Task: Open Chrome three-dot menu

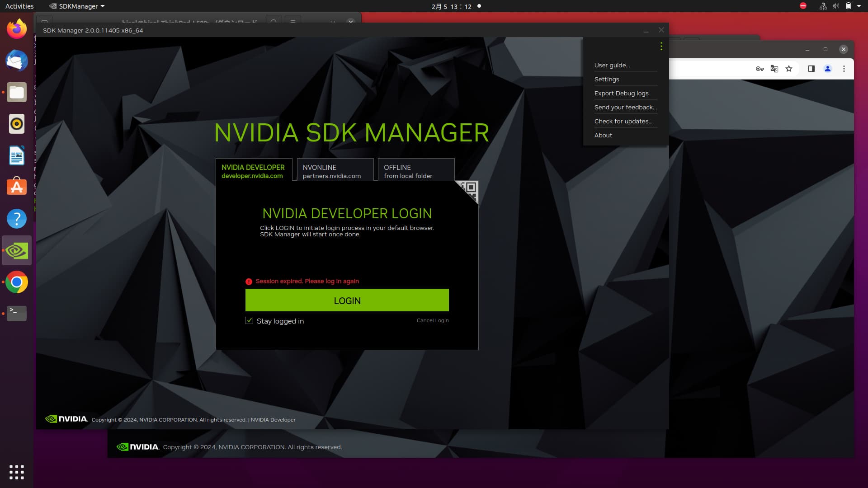Action: coord(844,69)
